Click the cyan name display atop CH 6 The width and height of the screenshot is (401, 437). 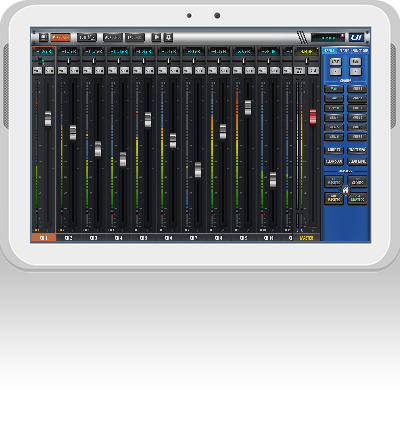[x=169, y=52]
